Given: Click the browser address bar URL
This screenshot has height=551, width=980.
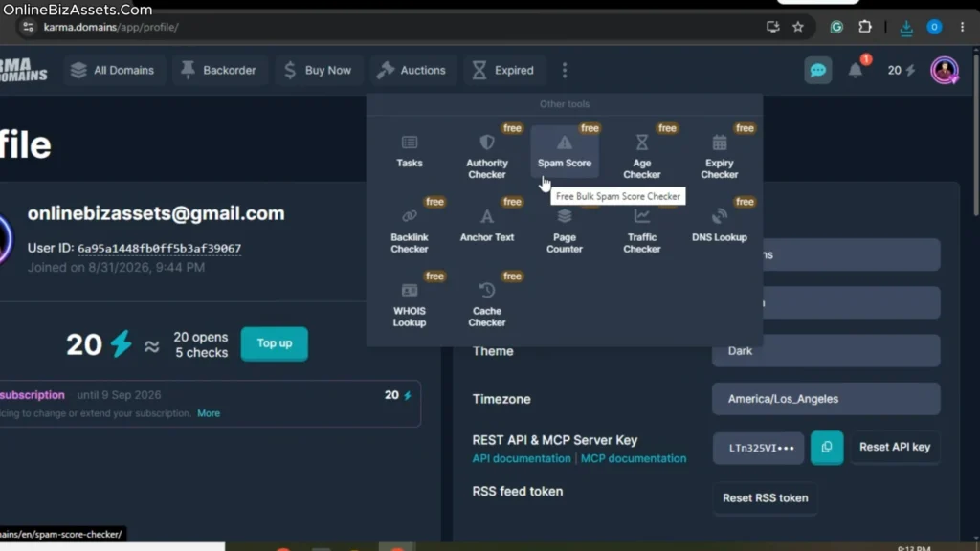Looking at the screenshot, I should click(x=111, y=27).
